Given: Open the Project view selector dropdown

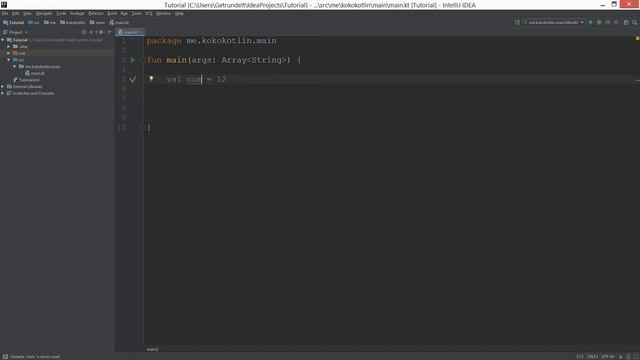Looking at the screenshot, I should click(16, 32).
